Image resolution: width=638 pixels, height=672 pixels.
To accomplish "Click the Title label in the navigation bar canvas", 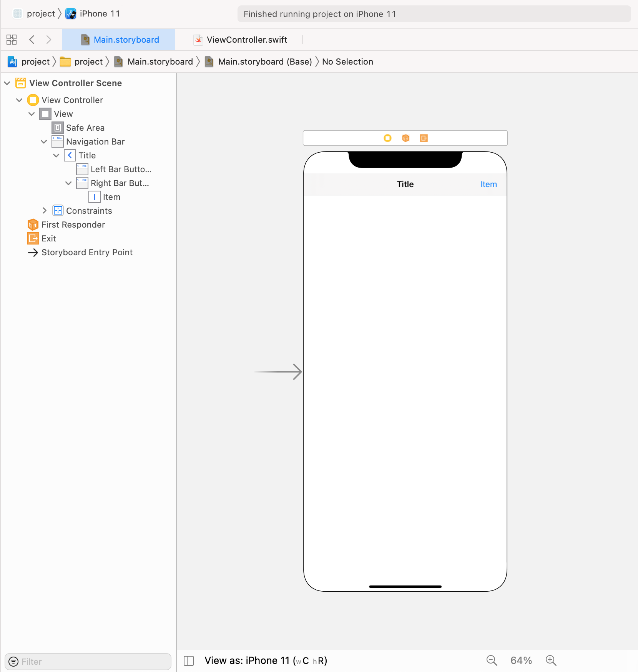I will click(x=405, y=184).
